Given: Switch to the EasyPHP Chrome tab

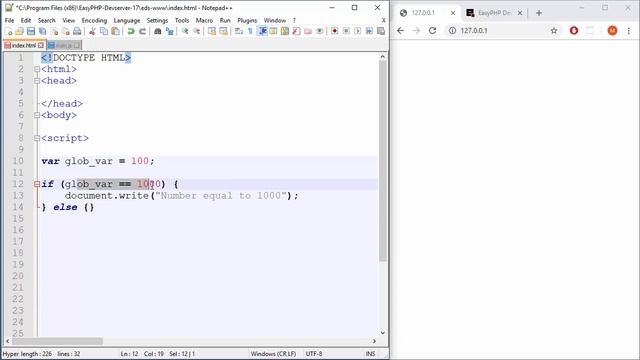Looking at the screenshot, I should point(494,13).
